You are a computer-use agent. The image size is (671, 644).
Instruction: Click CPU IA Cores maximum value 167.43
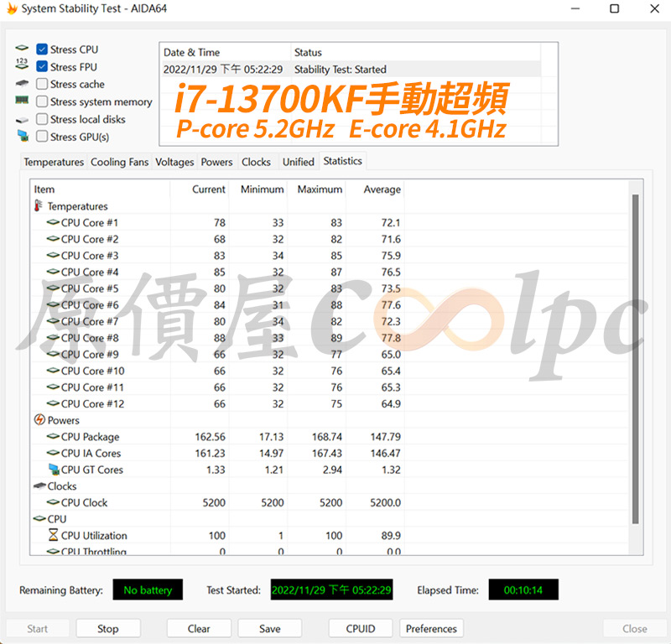coord(327,453)
